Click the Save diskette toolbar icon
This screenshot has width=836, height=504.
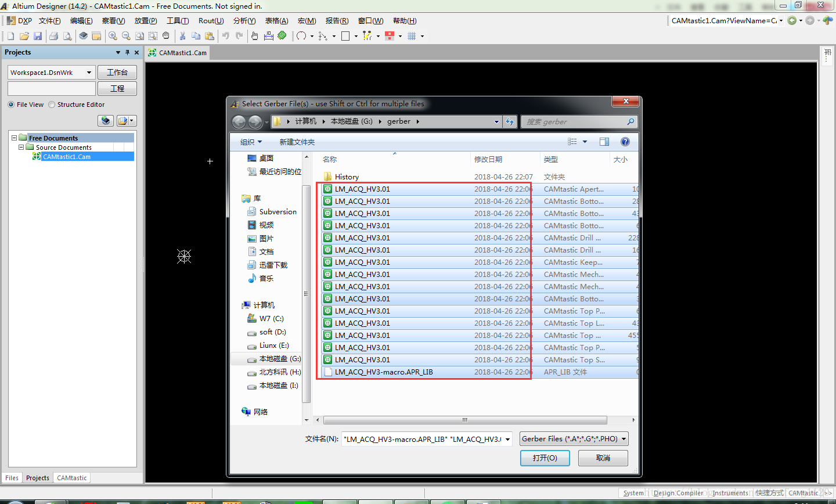point(38,36)
